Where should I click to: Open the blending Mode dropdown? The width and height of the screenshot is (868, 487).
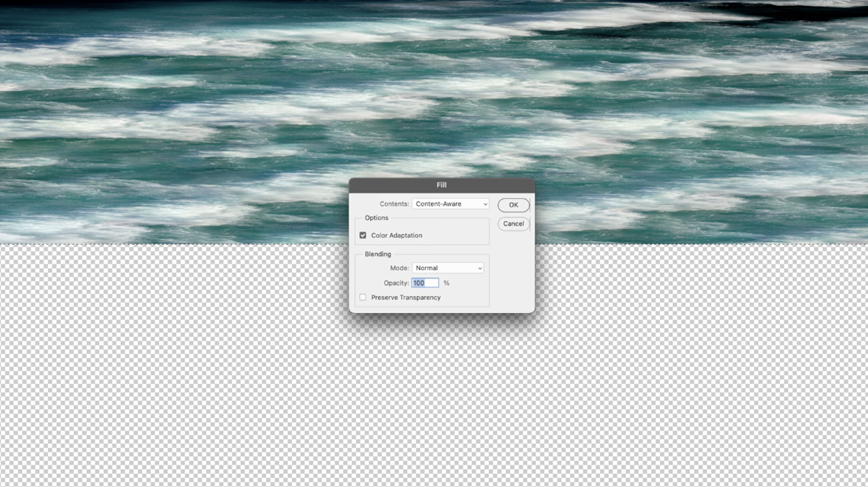tap(448, 268)
